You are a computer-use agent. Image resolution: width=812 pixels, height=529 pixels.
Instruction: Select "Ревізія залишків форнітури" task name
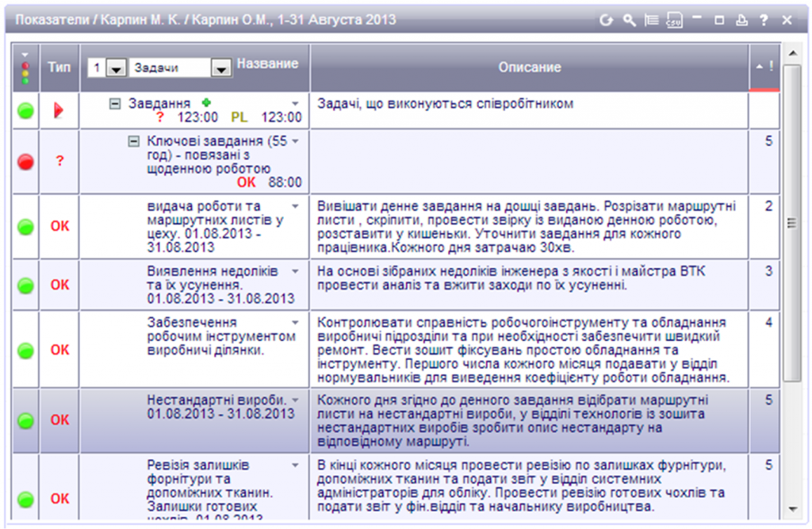(209, 489)
